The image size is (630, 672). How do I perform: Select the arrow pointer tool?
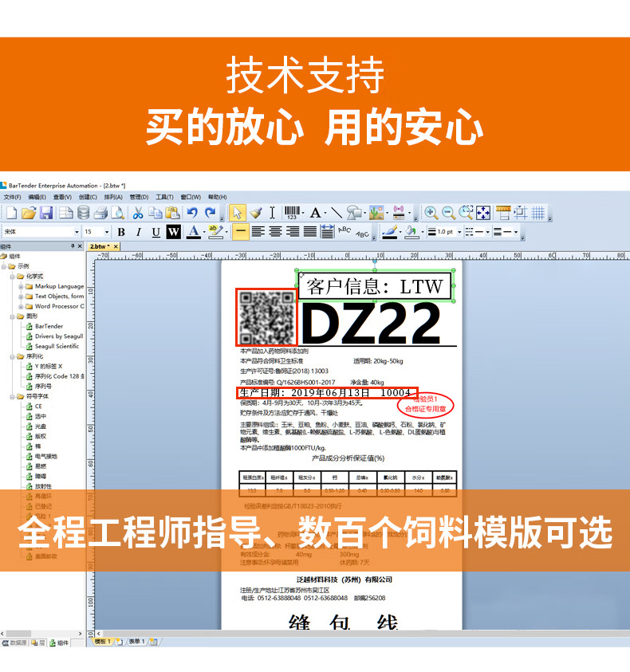(x=237, y=213)
